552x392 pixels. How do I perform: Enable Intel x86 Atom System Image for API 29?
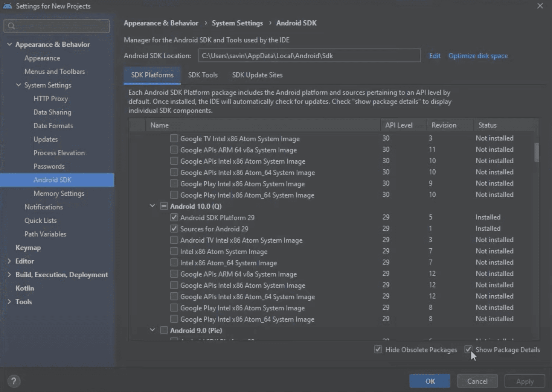tap(174, 251)
